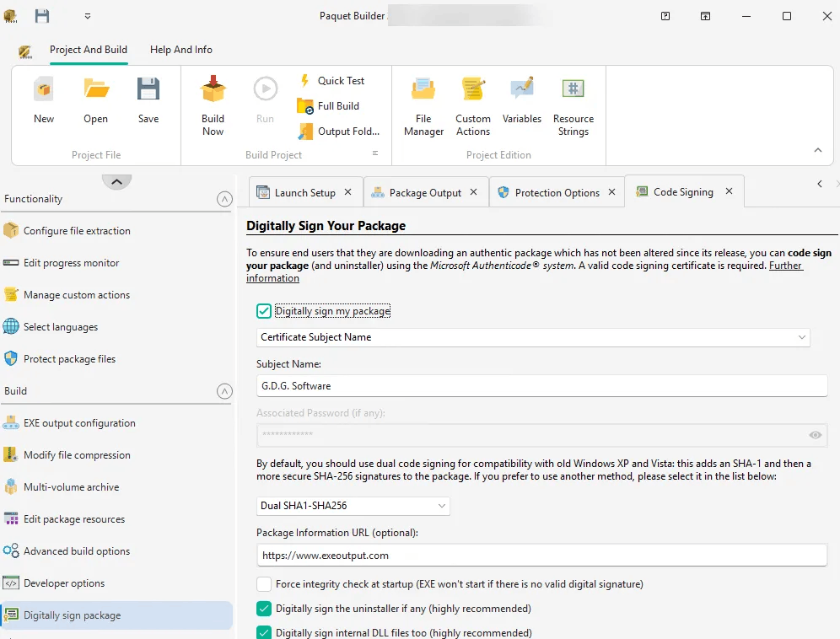This screenshot has width=840, height=639.
Task: Click the ribbon display options icon
Action: [x=706, y=16]
